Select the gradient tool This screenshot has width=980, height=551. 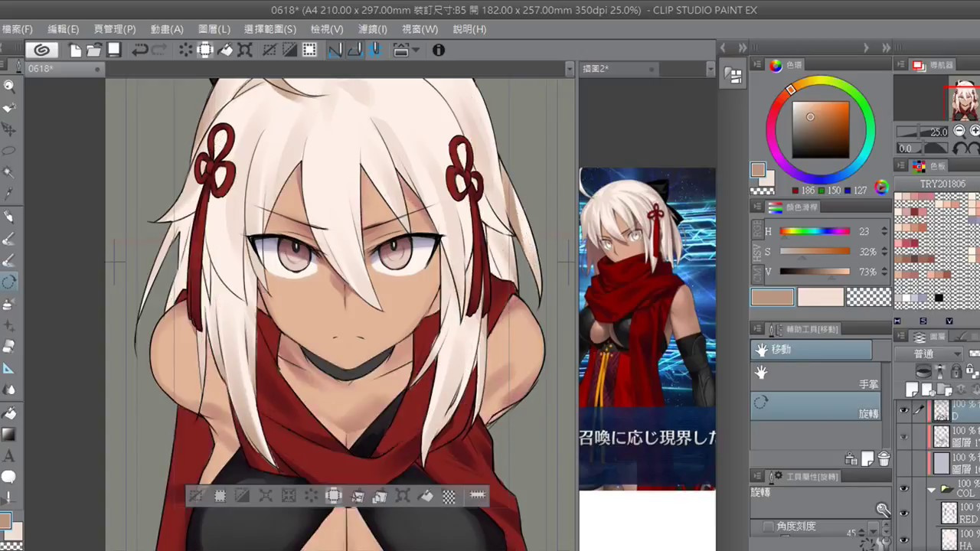(x=9, y=435)
